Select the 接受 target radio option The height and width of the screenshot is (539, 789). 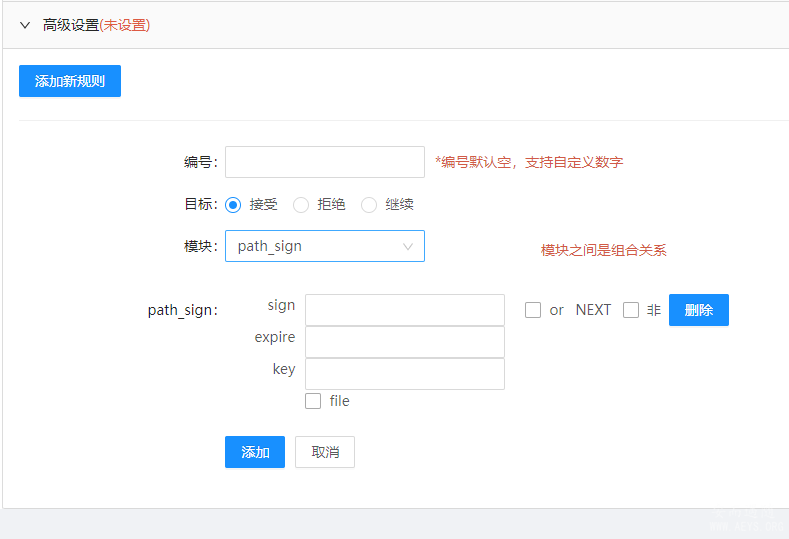(x=233, y=205)
